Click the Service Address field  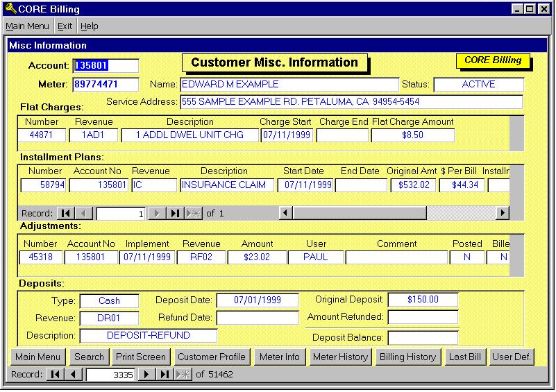[351, 102]
